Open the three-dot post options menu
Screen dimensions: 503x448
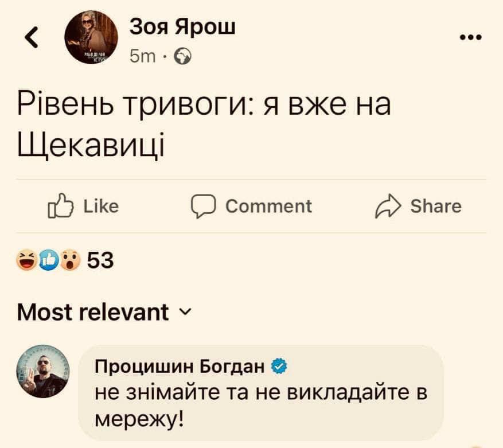[470, 38]
